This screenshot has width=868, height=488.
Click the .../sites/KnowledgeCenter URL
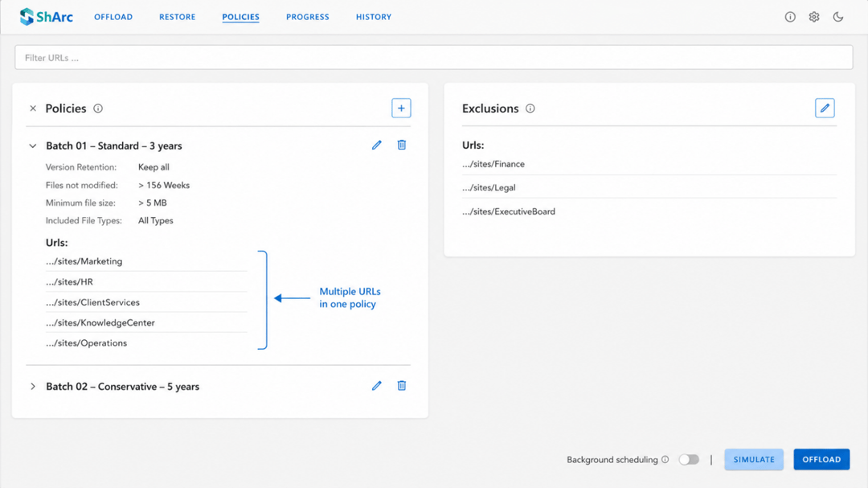[x=100, y=323]
